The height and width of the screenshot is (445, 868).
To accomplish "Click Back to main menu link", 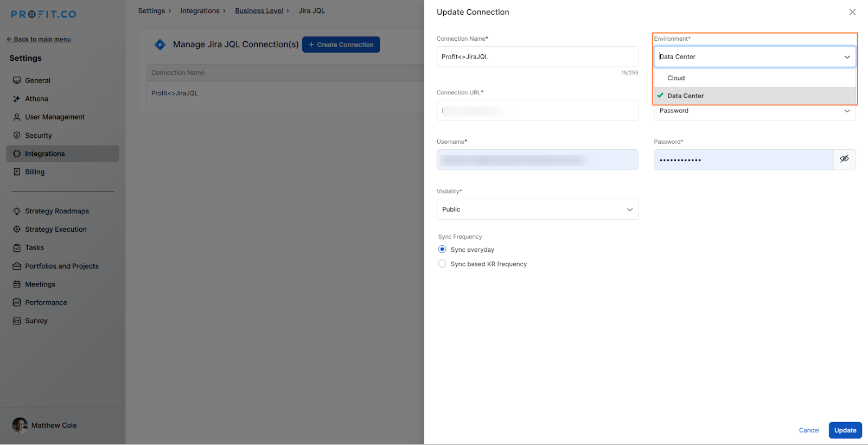I will (x=39, y=39).
